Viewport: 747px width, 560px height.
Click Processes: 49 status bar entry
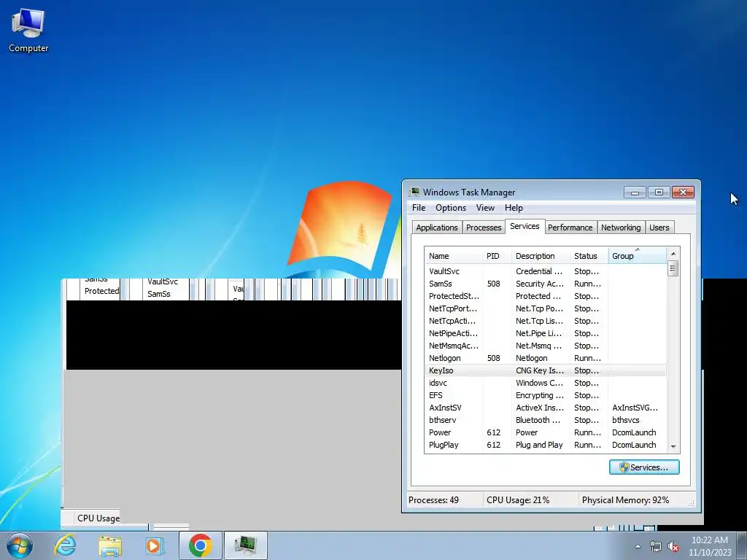click(433, 500)
